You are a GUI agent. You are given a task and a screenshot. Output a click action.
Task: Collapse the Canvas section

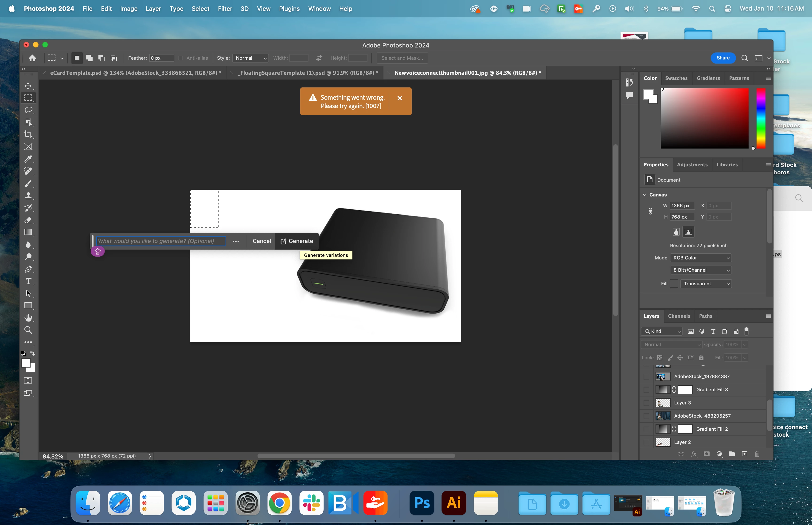[x=645, y=195]
